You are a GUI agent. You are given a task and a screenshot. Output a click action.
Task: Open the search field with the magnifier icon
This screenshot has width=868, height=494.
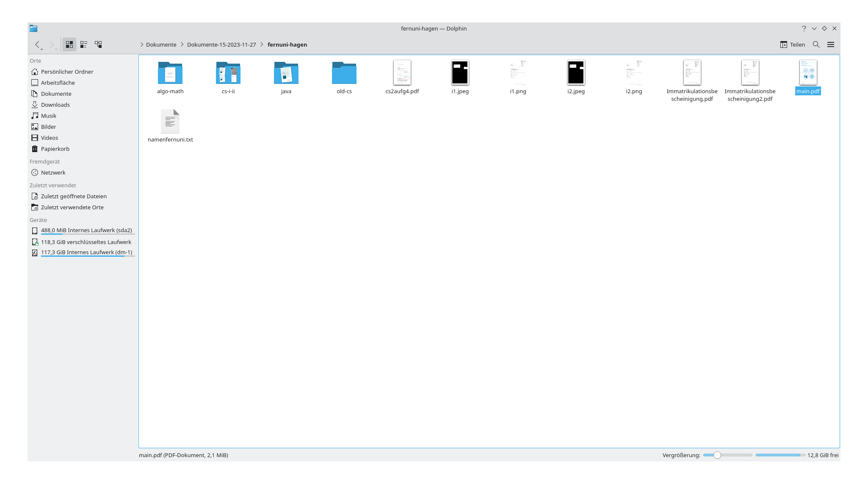[815, 44]
